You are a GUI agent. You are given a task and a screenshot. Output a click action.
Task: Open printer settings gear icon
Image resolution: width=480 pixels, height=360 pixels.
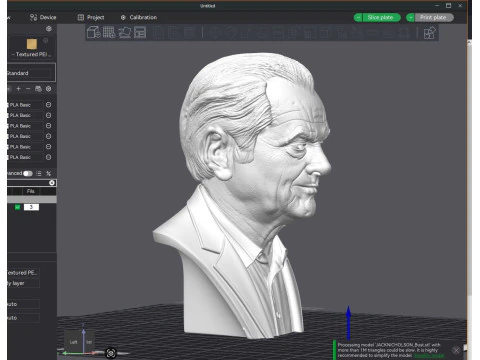click(x=49, y=29)
